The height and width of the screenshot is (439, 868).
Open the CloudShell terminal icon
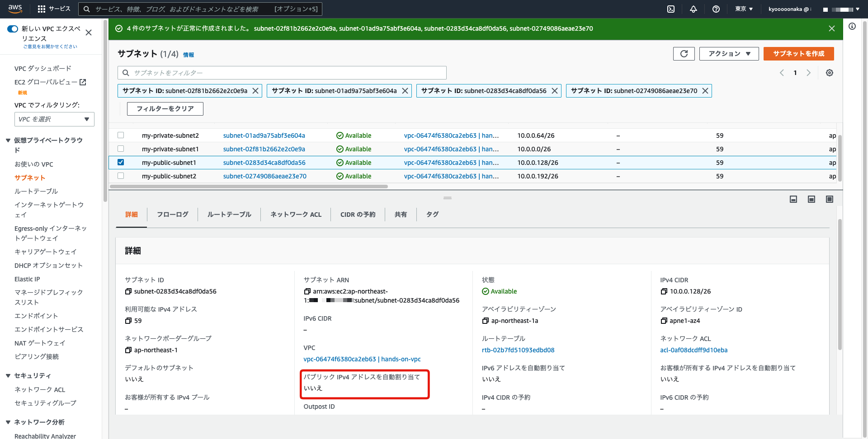click(671, 9)
